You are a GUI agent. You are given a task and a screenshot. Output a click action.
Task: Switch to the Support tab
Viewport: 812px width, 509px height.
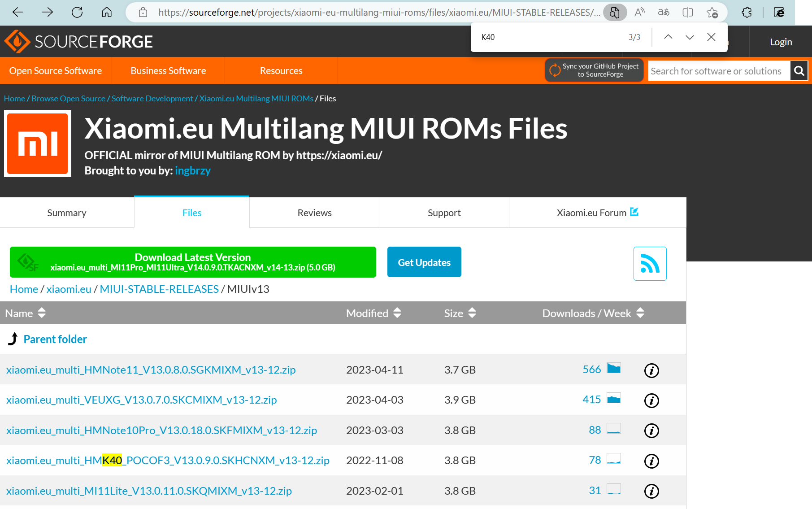[x=444, y=213]
